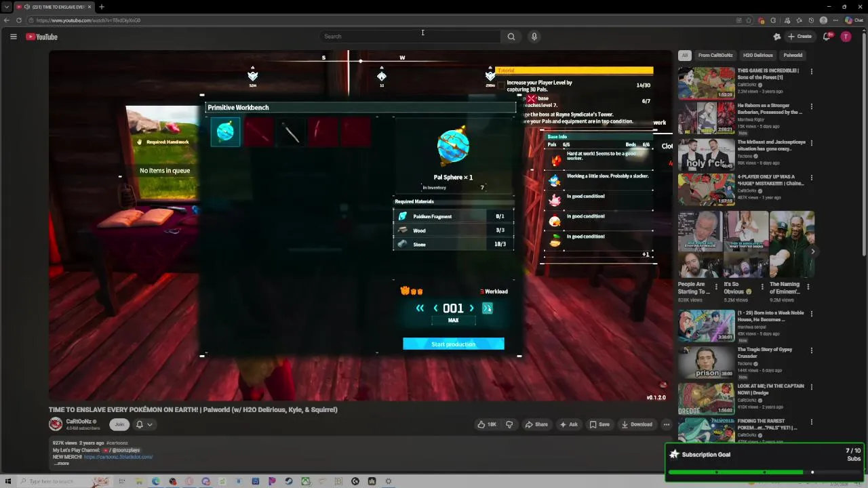The height and width of the screenshot is (488, 868).
Task: Open the YouTube guide hamburger menu
Action: (x=13, y=37)
